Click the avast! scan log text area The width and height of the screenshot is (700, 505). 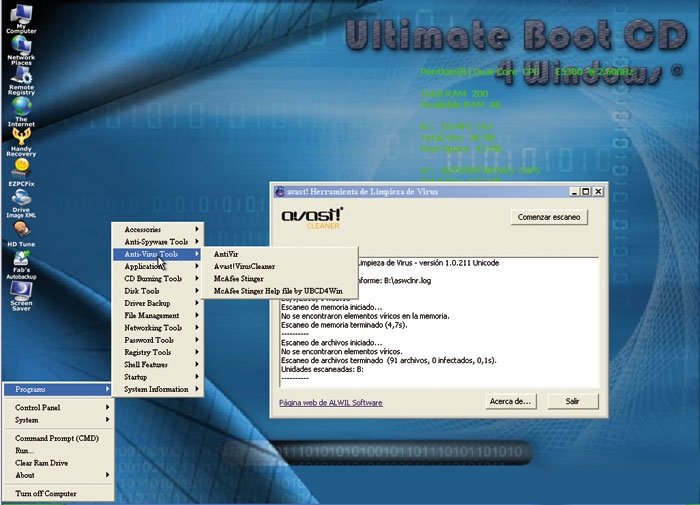[x=439, y=321]
